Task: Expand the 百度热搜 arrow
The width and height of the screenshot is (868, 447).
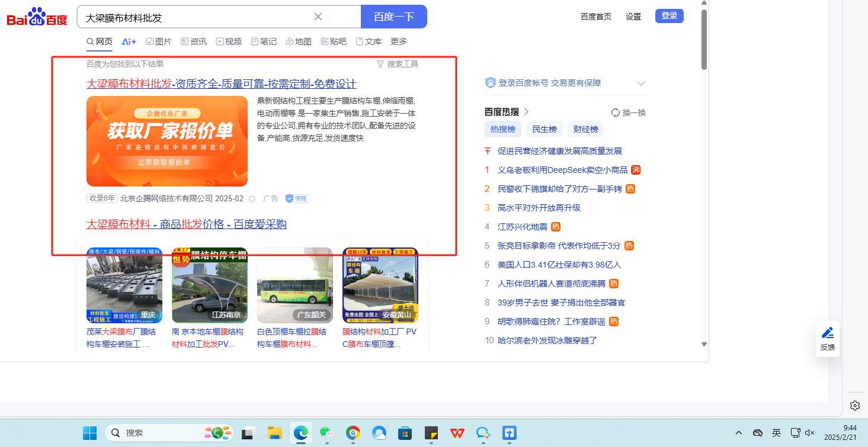Action: (527, 112)
